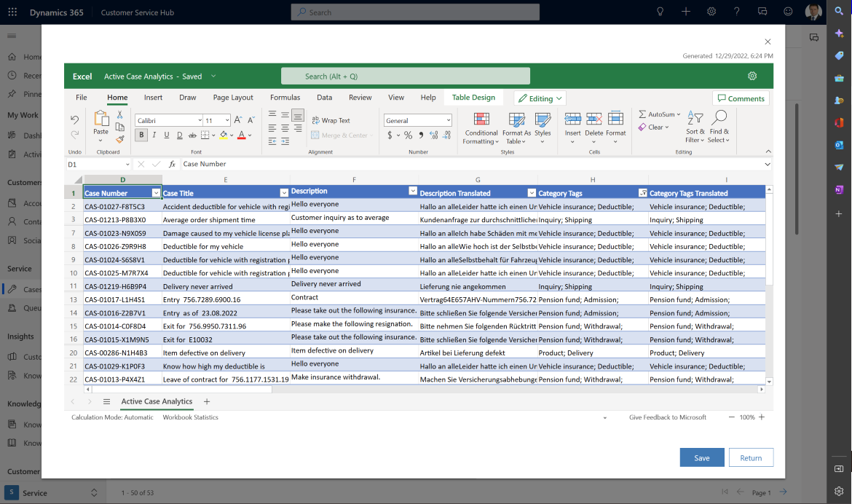Click the increase indent icon
The image size is (852, 504).
(x=285, y=141)
